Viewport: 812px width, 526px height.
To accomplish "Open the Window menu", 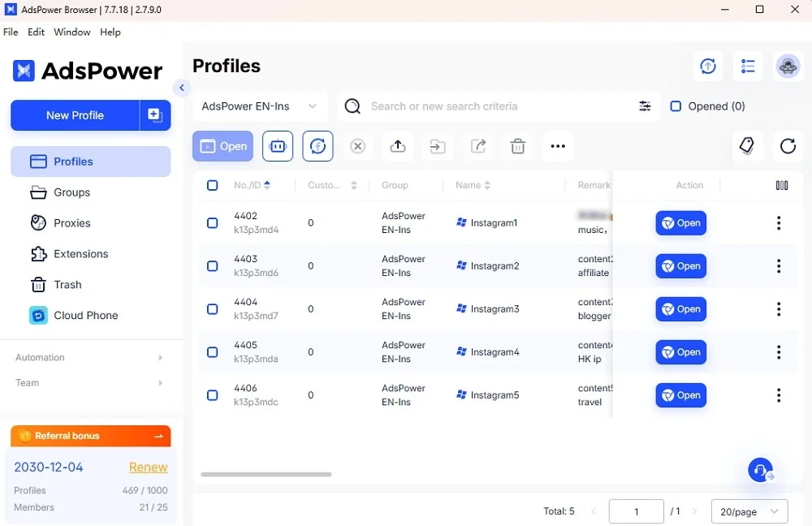I will [71, 32].
